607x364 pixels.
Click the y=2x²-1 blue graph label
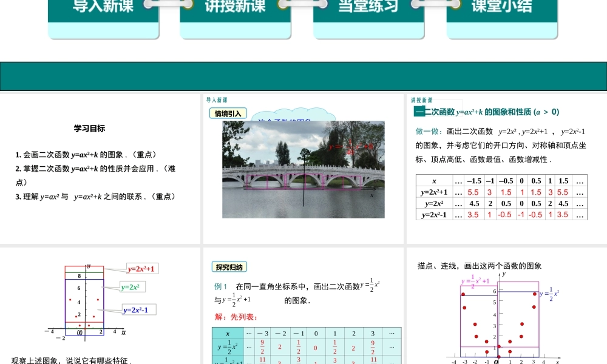coord(138,310)
